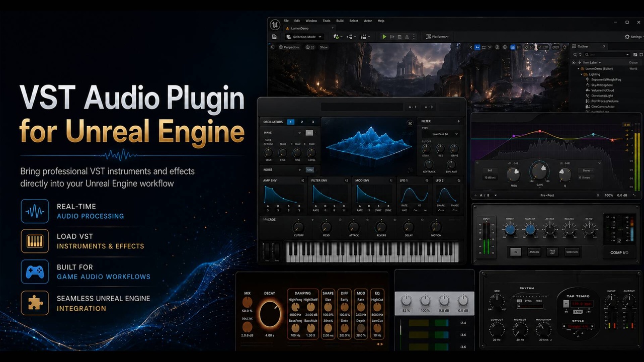644x362 pixels.
Task: Open the Platforms dropdown
Action: coord(437,37)
